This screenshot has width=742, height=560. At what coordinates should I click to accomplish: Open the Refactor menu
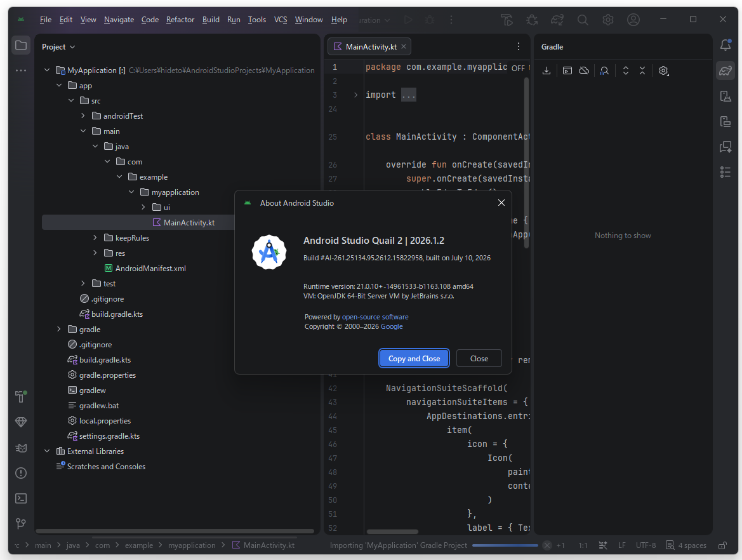coord(180,20)
